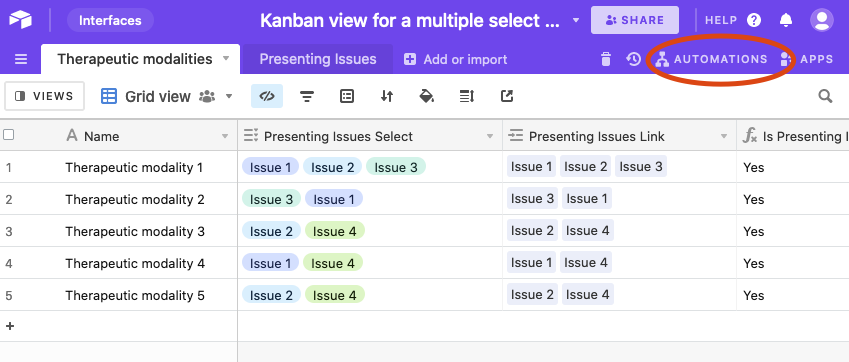
Task: Open the Automations panel
Action: pos(711,60)
